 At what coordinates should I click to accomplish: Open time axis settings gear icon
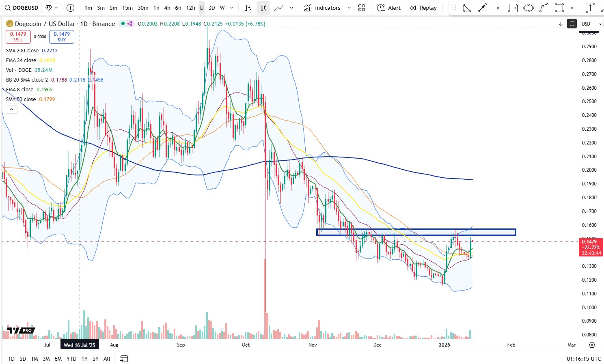click(x=592, y=345)
